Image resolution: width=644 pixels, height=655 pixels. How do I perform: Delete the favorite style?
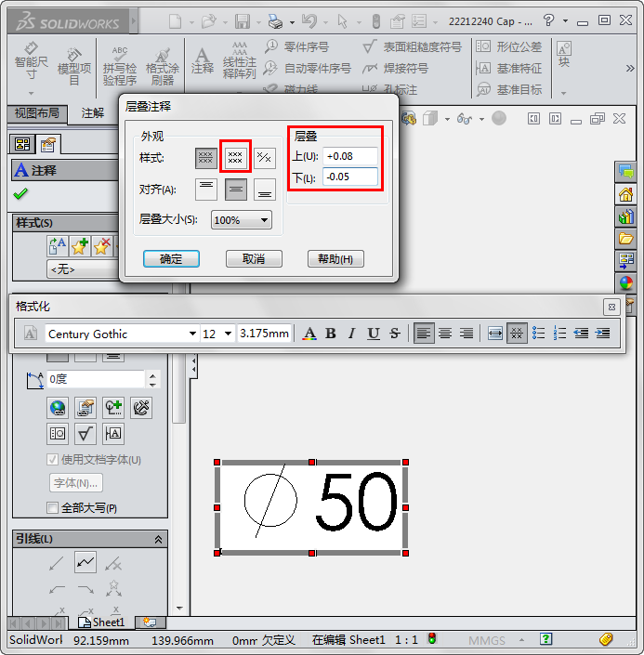(101, 246)
